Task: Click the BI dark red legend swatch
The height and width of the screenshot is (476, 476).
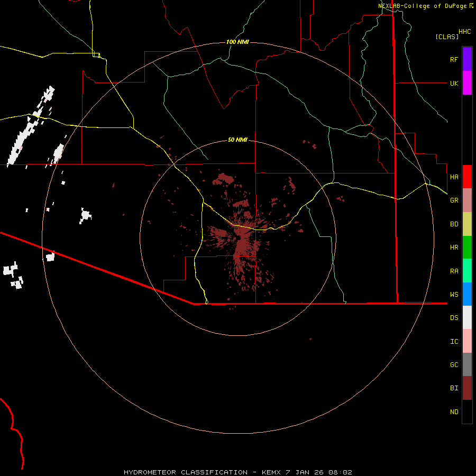Action: (x=467, y=388)
